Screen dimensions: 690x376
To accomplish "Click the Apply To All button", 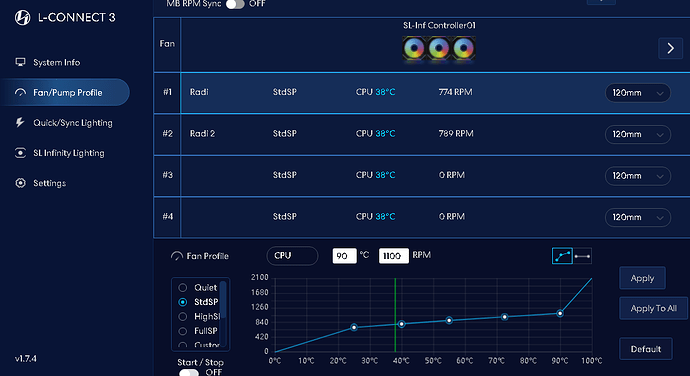I will (653, 308).
